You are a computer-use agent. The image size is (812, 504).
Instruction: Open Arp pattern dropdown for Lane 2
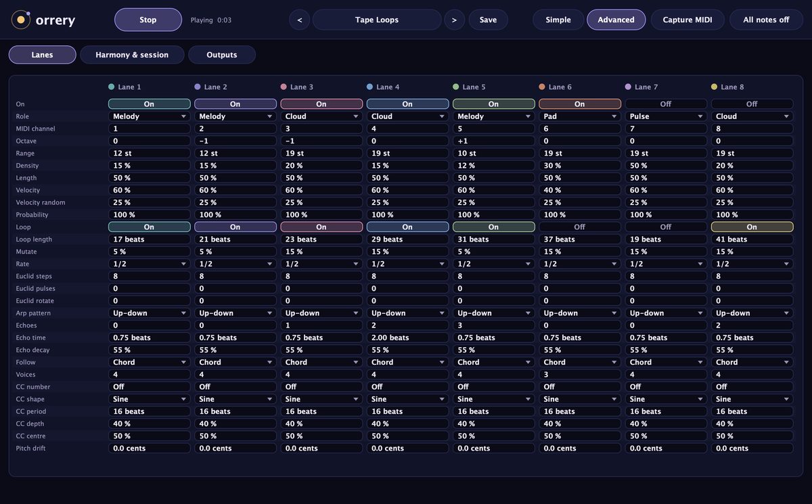(235, 313)
